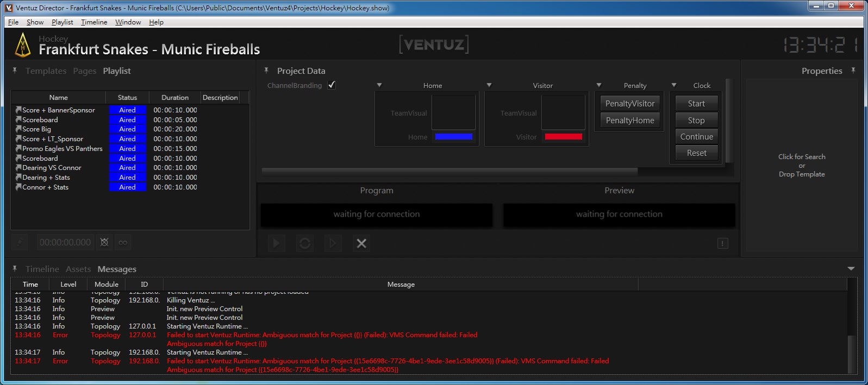The height and width of the screenshot is (385, 868).
Task: Collapse the Home group triangle
Action: (379, 85)
